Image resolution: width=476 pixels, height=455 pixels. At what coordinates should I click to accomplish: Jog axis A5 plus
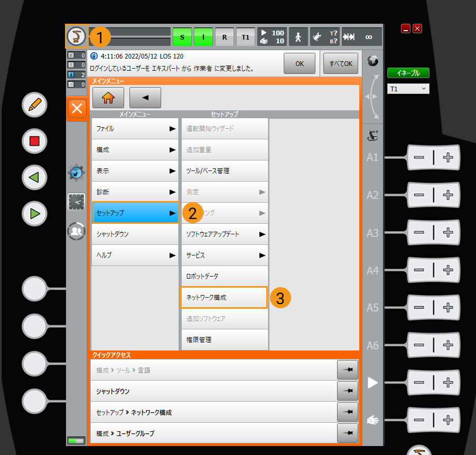(x=448, y=307)
